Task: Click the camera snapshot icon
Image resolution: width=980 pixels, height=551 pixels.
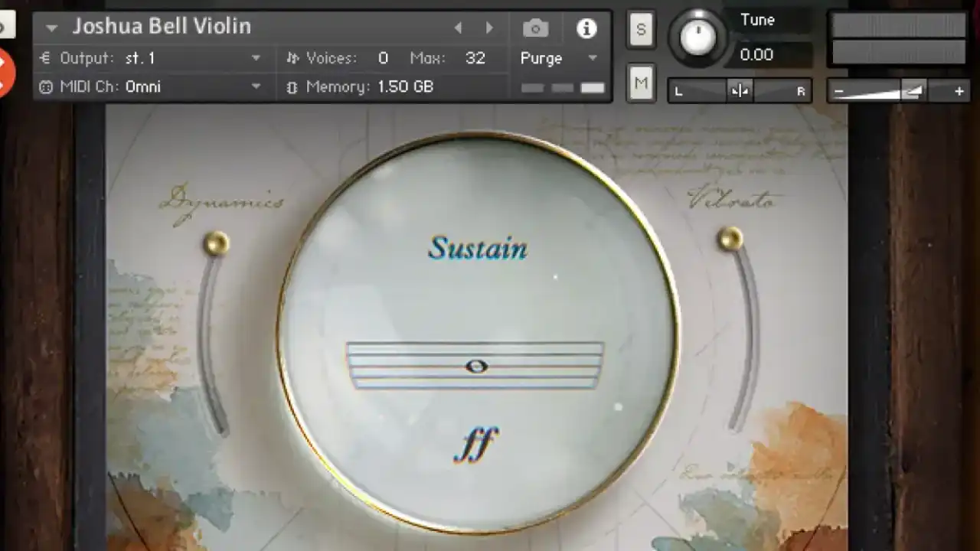Action: click(535, 29)
